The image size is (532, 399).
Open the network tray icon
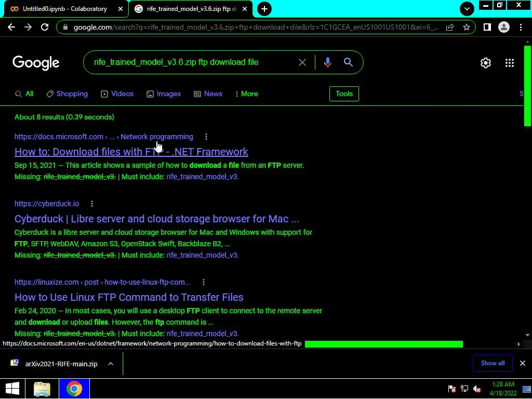point(464,389)
